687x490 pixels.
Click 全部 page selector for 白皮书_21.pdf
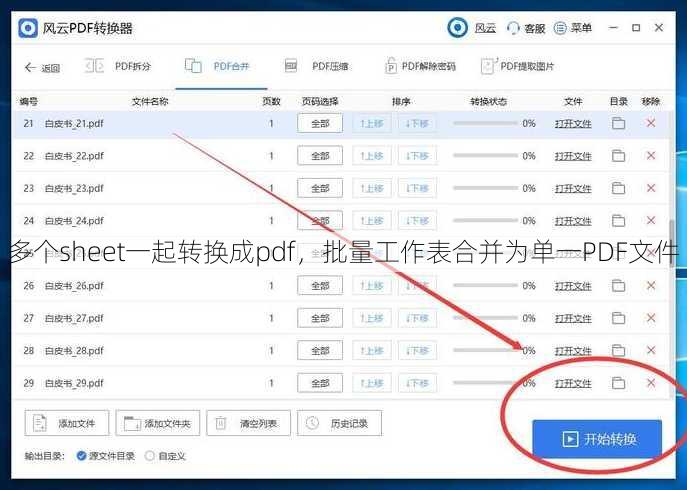coord(320,124)
